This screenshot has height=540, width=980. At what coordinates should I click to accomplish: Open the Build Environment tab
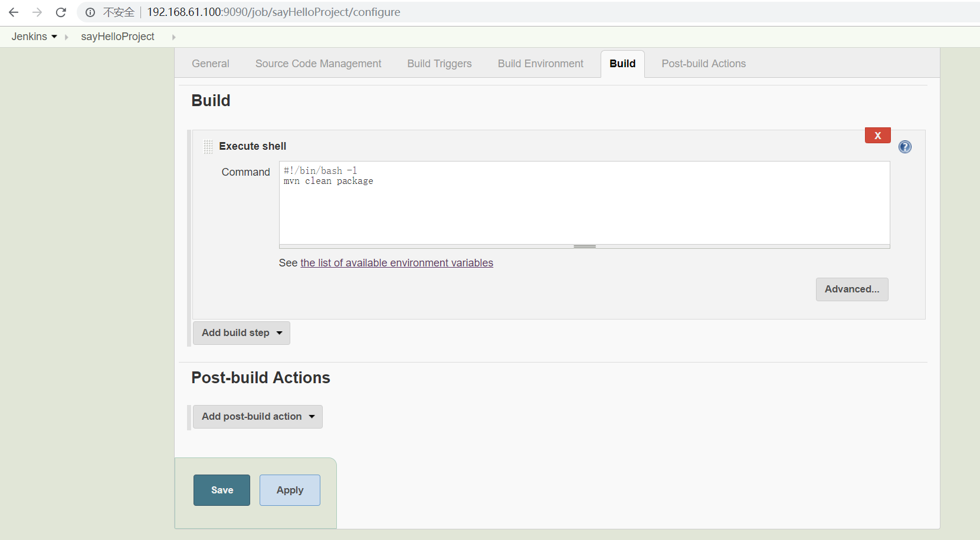pos(540,64)
